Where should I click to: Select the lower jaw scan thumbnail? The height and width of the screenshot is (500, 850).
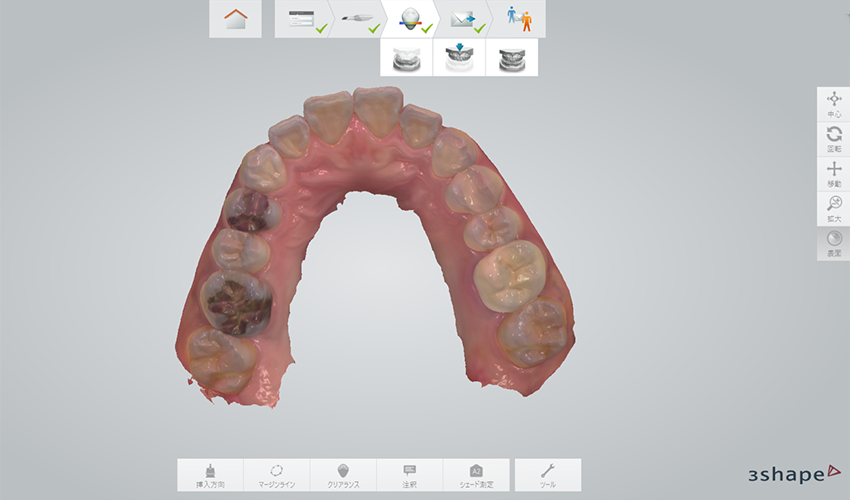click(x=459, y=57)
